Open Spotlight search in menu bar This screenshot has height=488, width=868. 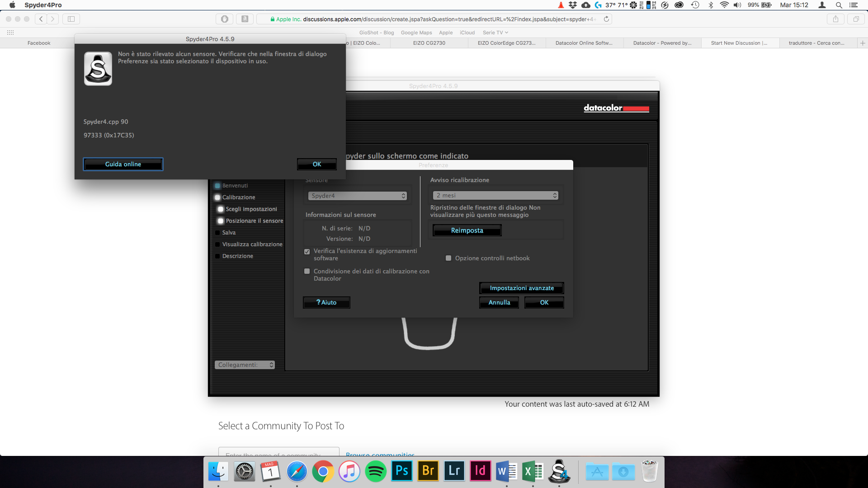click(839, 5)
